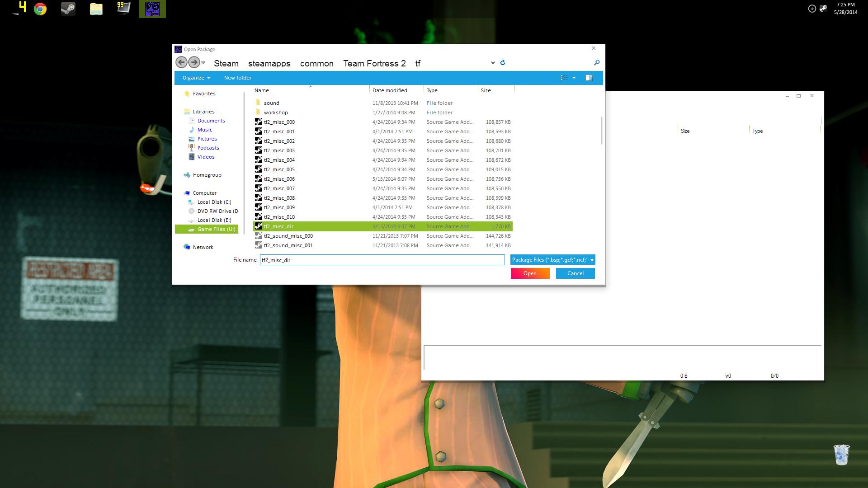Change the view layout icon
The image size is (868, 488).
pyautogui.click(x=564, y=78)
